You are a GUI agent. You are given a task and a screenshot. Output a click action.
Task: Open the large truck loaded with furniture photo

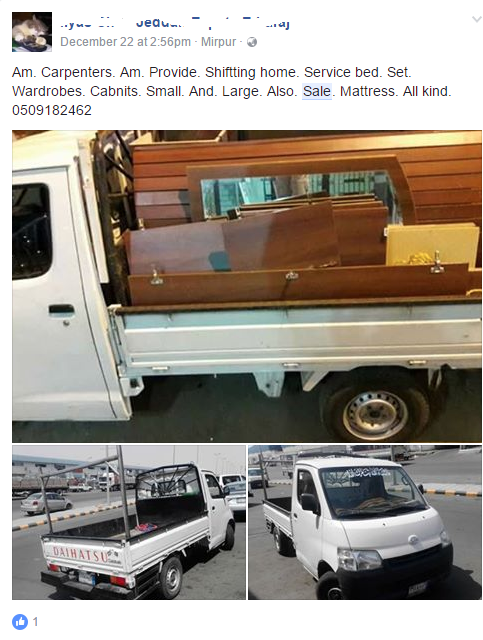point(247,286)
